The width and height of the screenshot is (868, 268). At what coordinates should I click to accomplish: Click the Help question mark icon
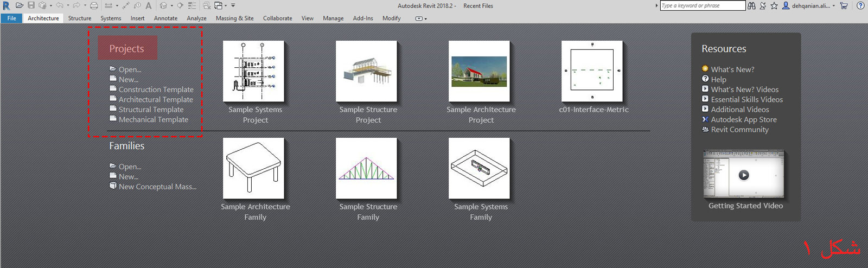(860, 5)
